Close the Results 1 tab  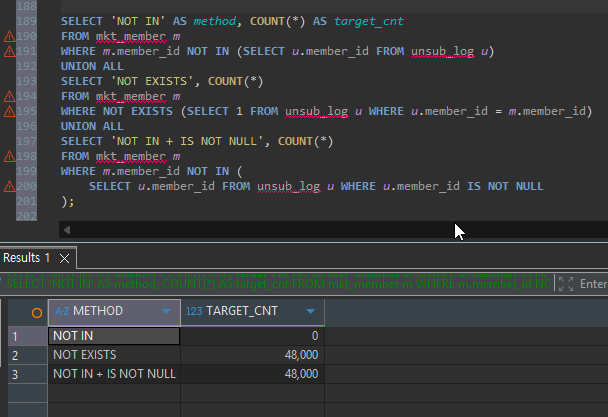[x=64, y=258]
